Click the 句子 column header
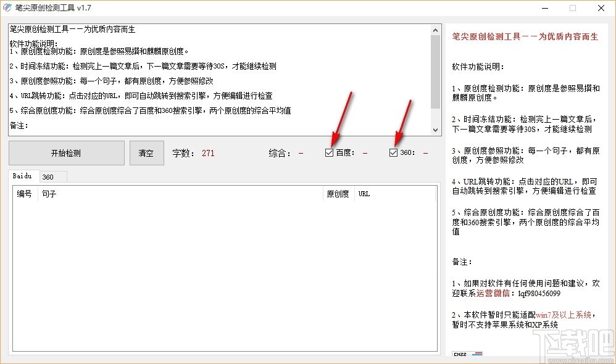 pyautogui.click(x=180, y=194)
